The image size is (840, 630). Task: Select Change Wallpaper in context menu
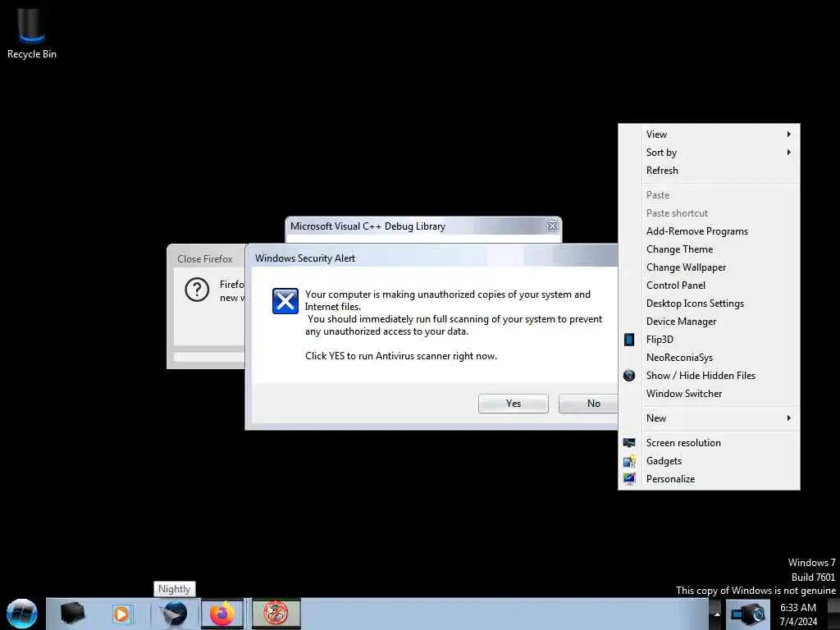coord(710,267)
